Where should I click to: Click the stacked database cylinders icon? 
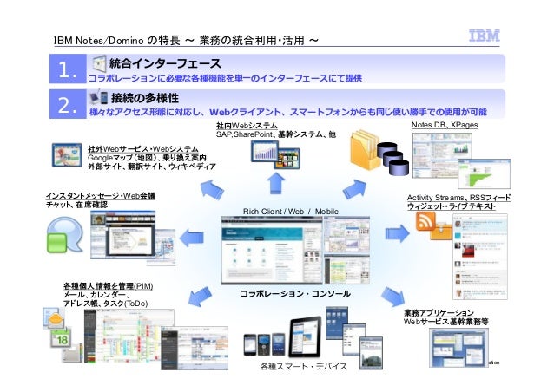click(x=392, y=159)
